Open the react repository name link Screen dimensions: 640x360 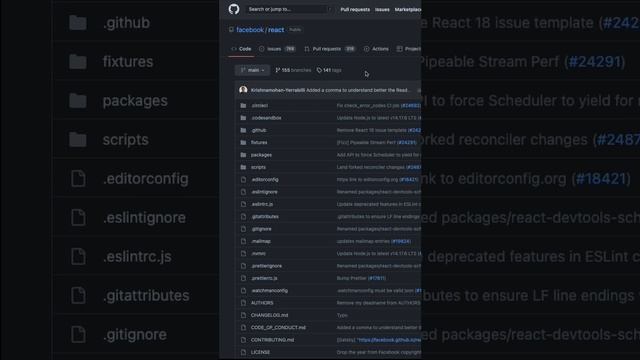[x=276, y=30]
